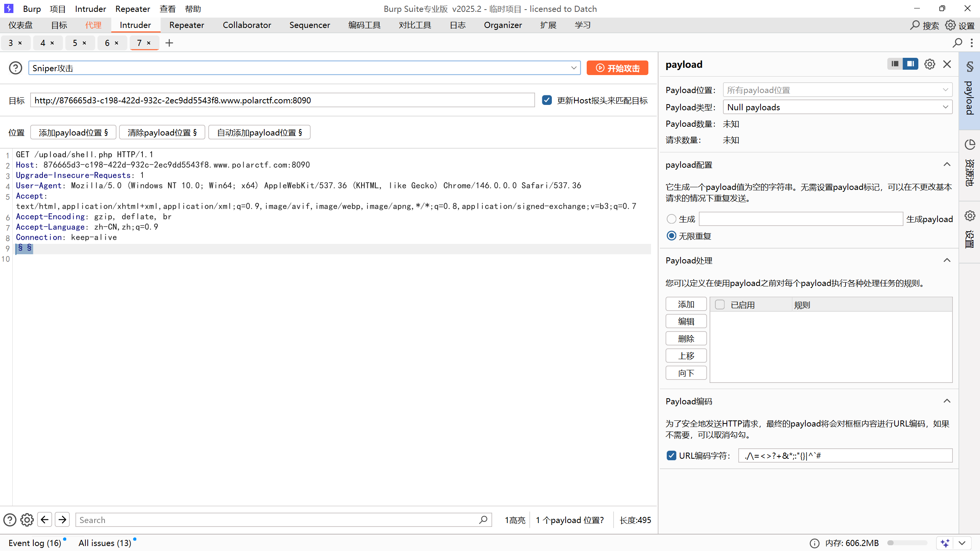
Task: Collapse the Payload处理 section
Action: coord(947,260)
